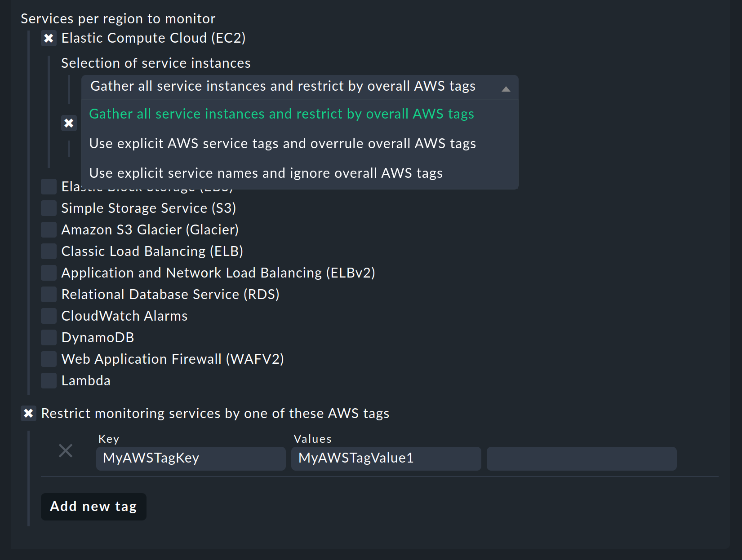Choose 'Use explicit service names and ignore overall AWS tags'
Screen dimensions: 742x560
(x=266, y=173)
